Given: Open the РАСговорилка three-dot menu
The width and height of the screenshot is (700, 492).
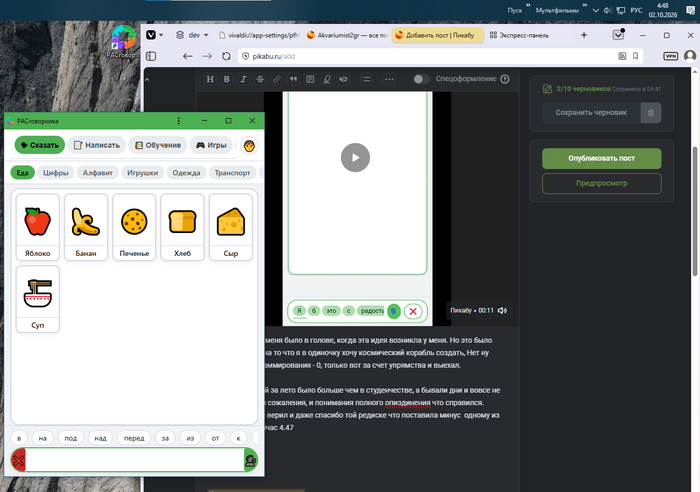Looking at the screenshot, I should [179, 121].
